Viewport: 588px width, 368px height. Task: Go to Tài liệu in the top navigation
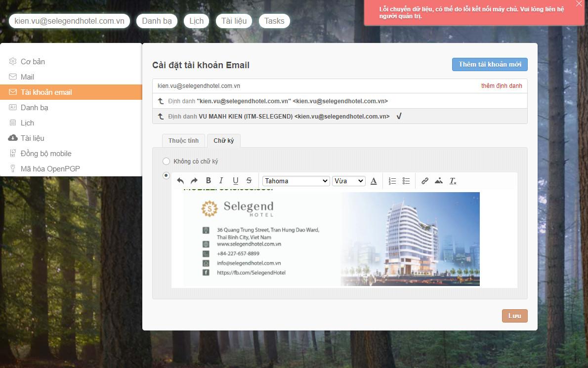[x=234, y=21]
